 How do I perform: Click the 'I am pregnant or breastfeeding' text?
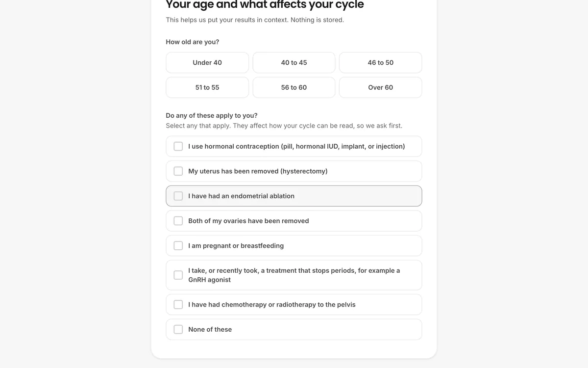point(236,246)
